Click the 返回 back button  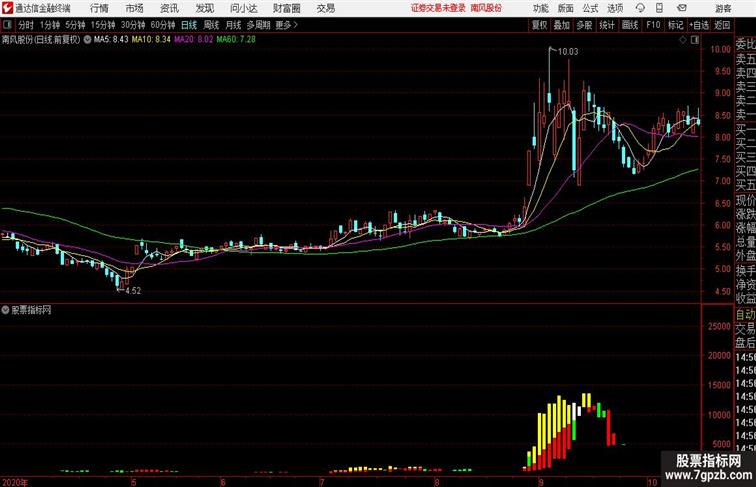722,25
